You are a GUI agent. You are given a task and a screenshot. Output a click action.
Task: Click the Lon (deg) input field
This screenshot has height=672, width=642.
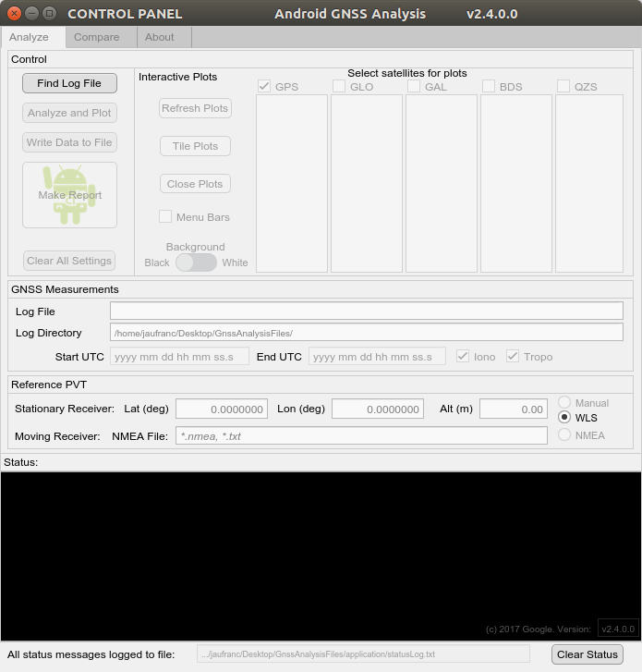click(378, 409)
